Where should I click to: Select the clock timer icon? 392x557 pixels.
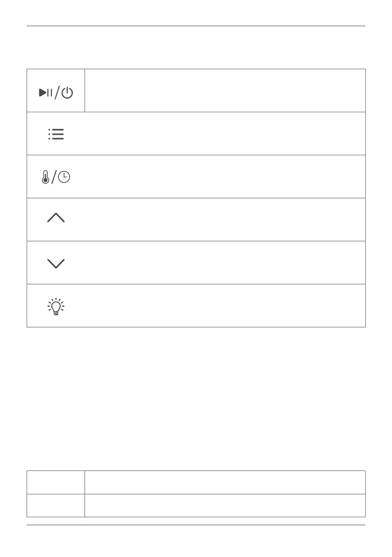[x=64, y=178]
